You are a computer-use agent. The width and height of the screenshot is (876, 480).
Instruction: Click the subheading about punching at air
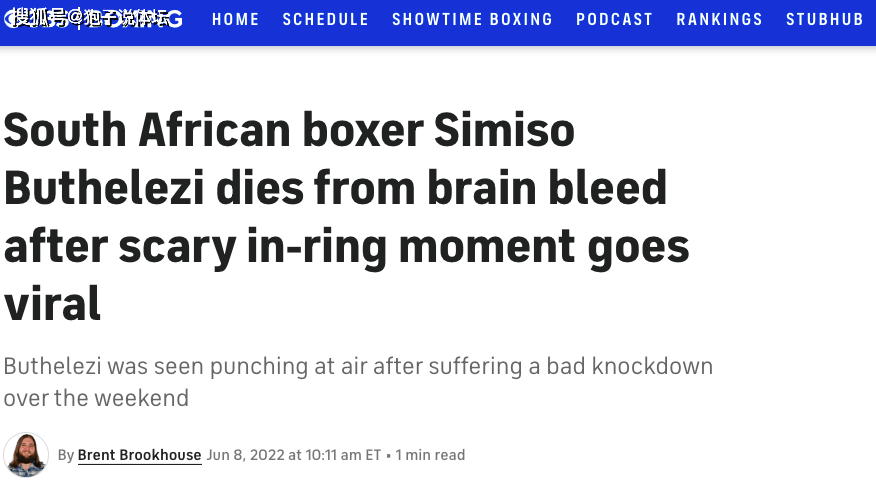coord(358,382)
